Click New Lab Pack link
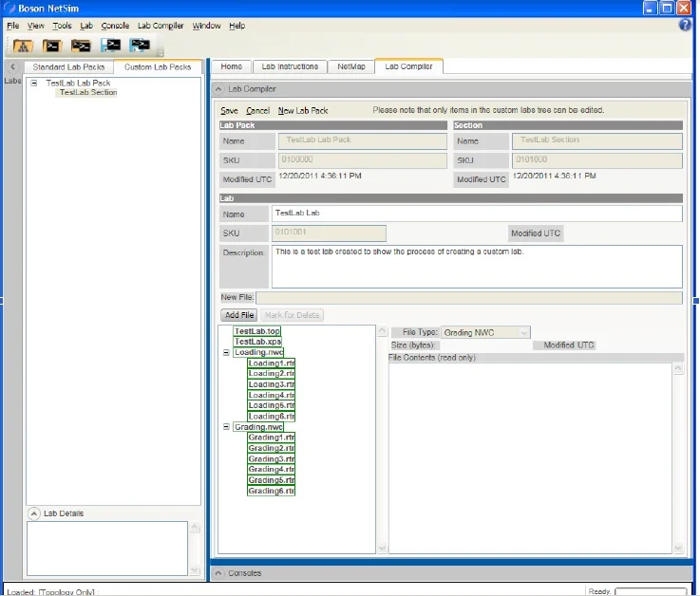Viewport: 700px width, 596px height. point(303,111)
